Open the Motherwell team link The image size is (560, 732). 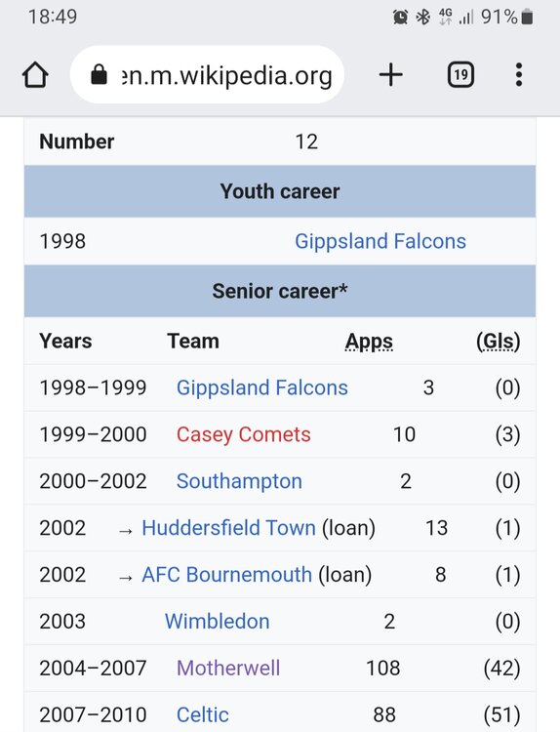click(x=228, y=668)
